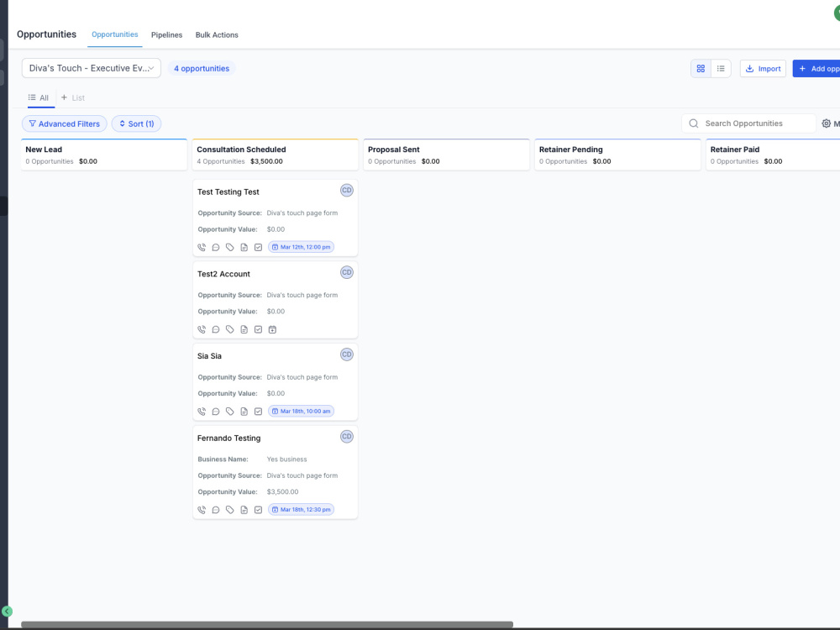The image size is (840, 630).
Task: Open the settings gear beside search
Action: click(826, 123)
